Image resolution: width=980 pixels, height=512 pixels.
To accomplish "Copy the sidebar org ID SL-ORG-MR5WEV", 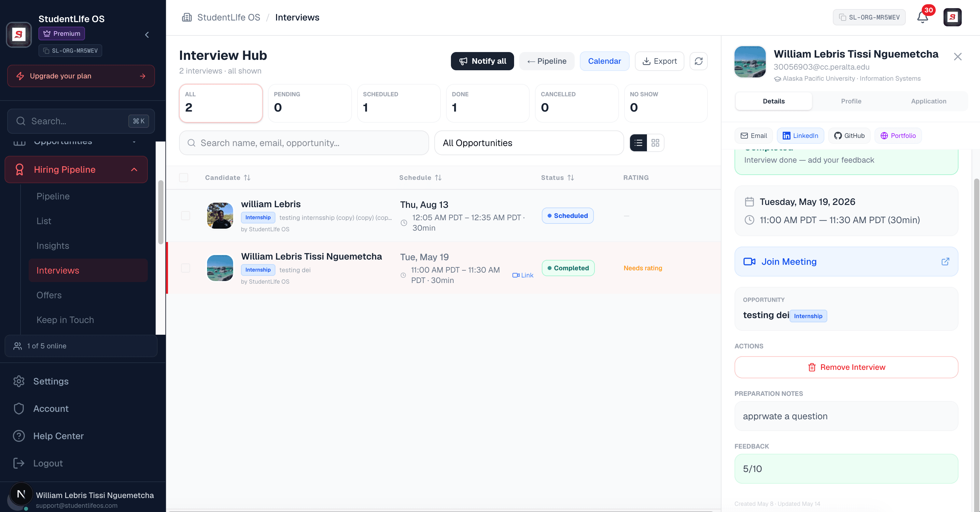I will coord(70,50).
